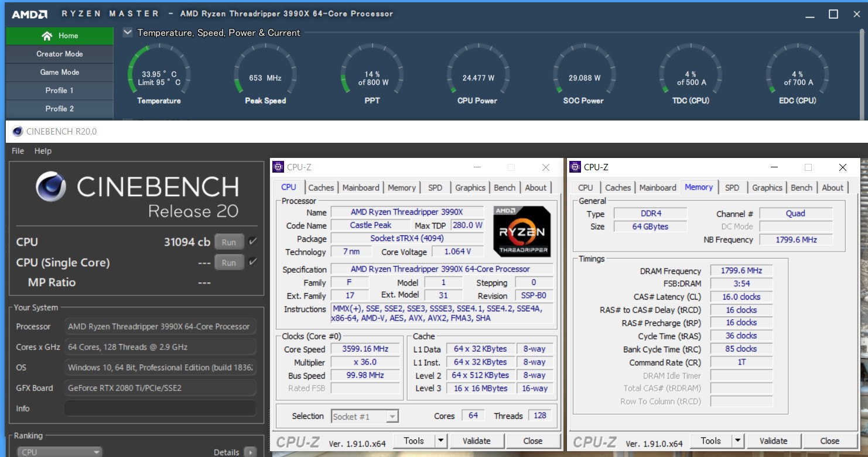Click the Ryzen Threadripper logo in CPU-Z
The image size is (868, 457).
point(522,232)
